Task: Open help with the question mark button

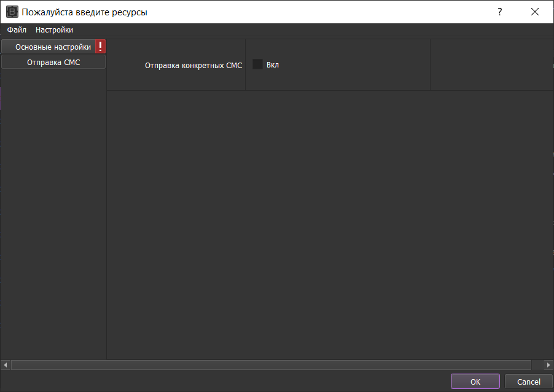Action: coord(499,12)
